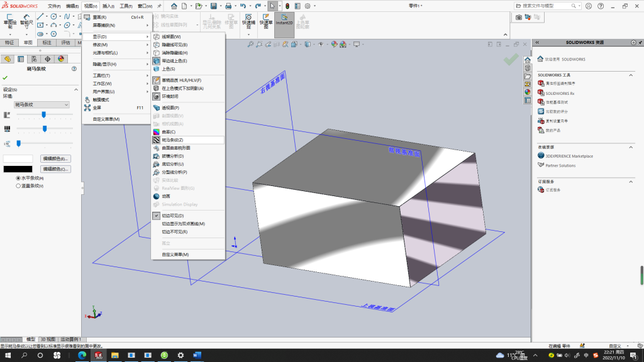The height and width of the screenshot is (362, 644).
Task: Click the Print icon in top toolbar
Action: pos(228,6)
